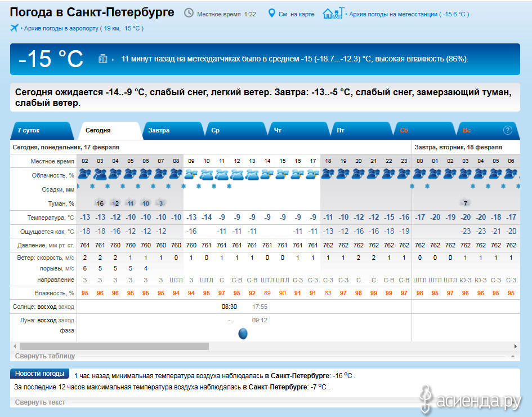Click the cloudiness icon for hour 13
This screenshot has width=532, height=417.
252,175
